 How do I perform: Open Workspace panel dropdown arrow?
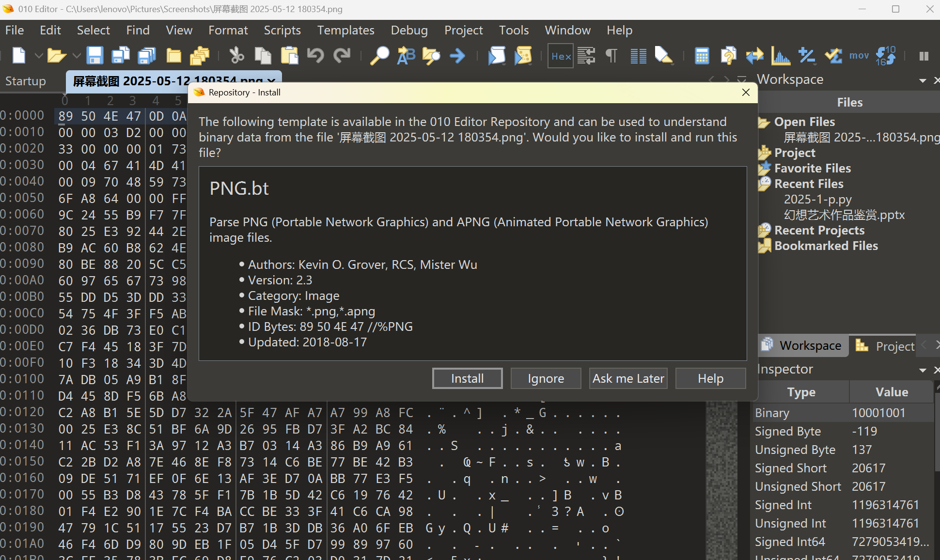923,80
